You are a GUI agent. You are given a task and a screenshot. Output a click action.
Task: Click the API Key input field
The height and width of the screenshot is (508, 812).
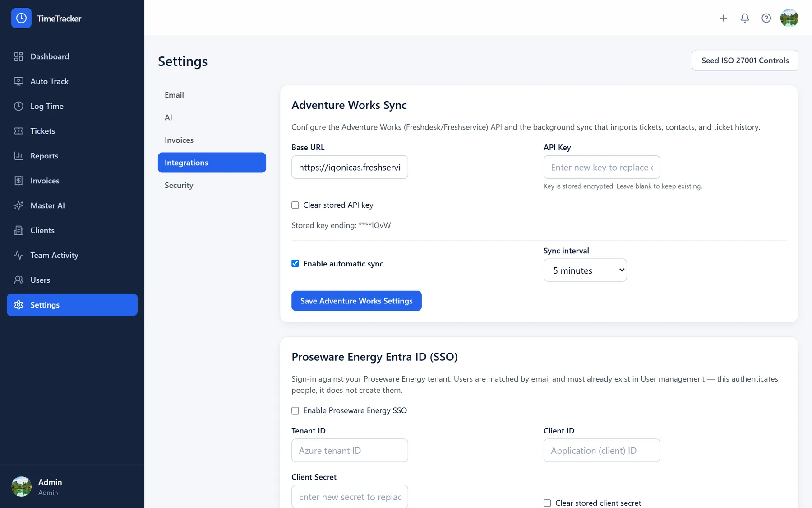click(x=602, y=167)
